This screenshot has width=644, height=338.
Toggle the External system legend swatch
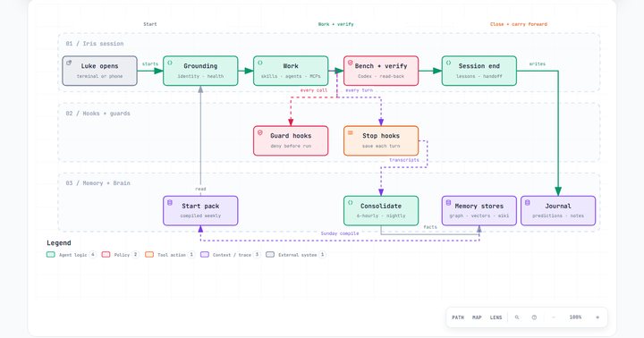[x=270, y=255]
